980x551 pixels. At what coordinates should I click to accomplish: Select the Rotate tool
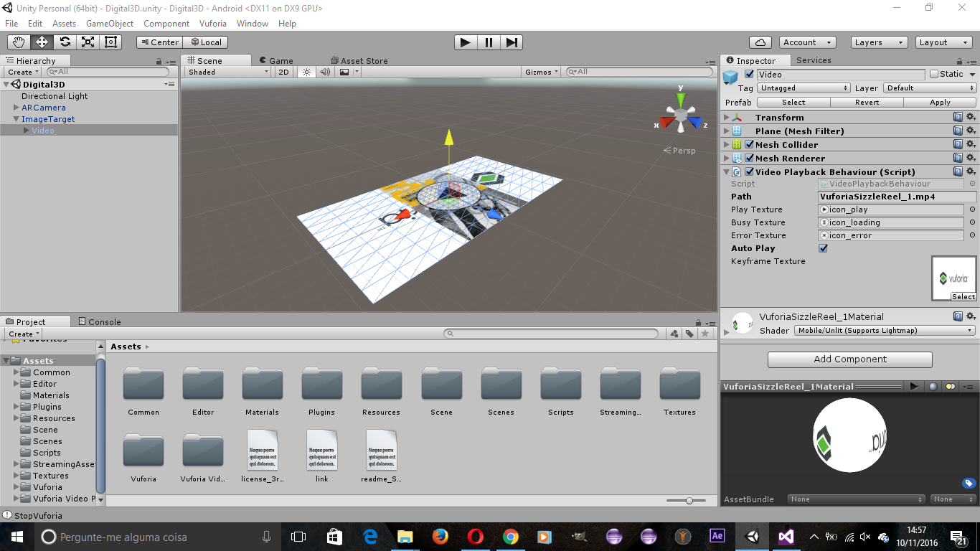click(x=65, y=42)
